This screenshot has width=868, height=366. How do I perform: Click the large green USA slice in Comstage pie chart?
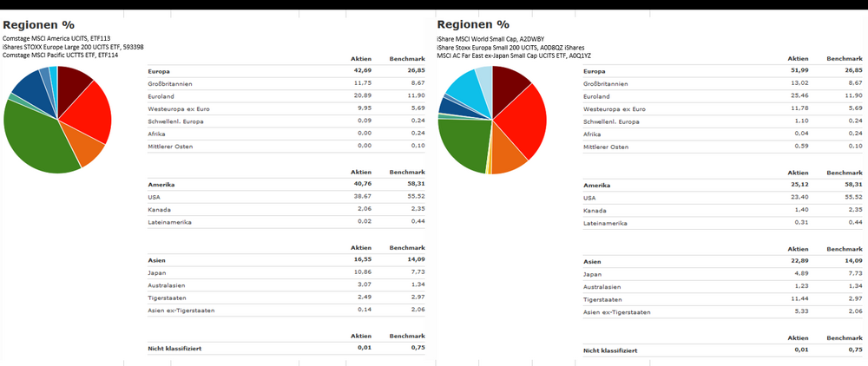[x=39, y=141]
